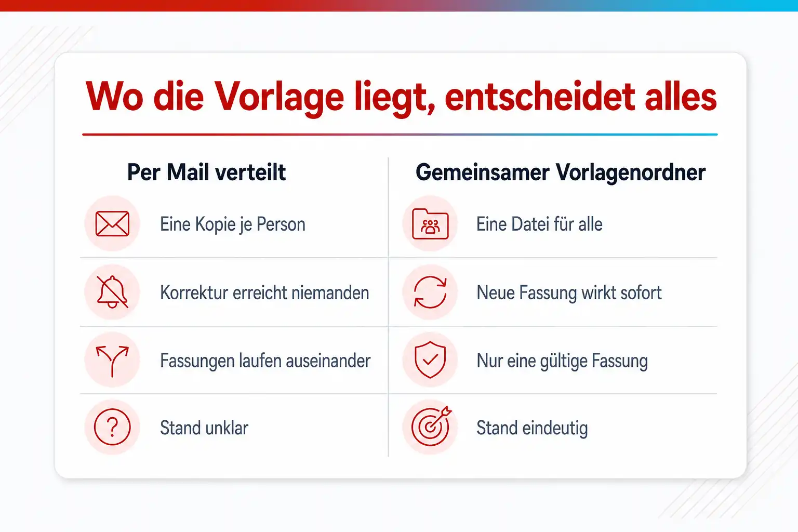Click the 'Stand unklar' label

tap(204, 428)
